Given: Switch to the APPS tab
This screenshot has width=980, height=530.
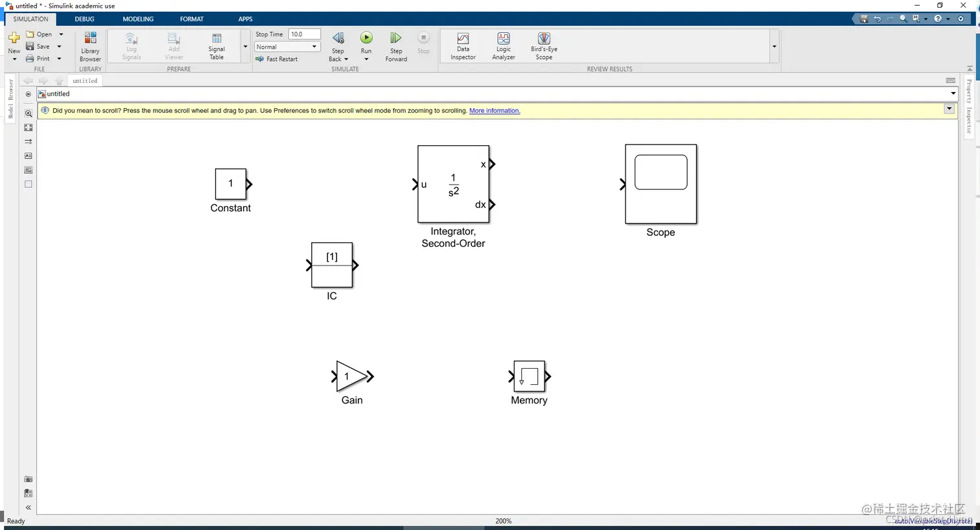Looking at the screenshot, I should point(245,19).
